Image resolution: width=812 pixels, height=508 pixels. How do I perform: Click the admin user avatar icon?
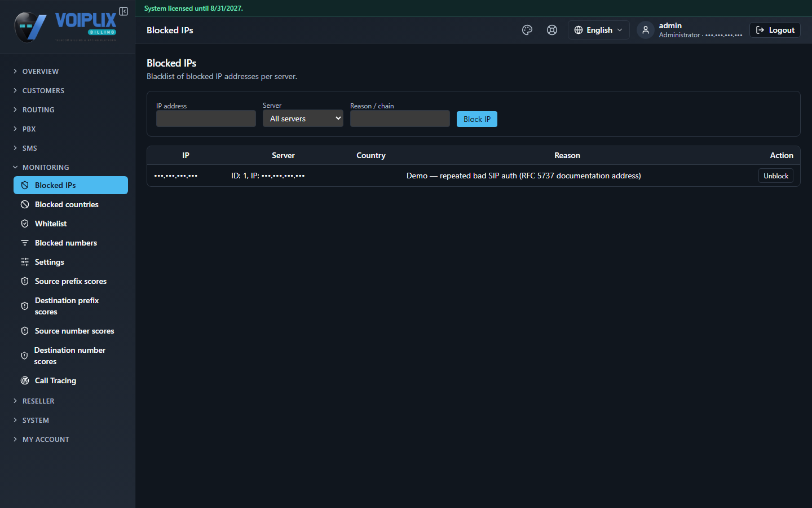pos(646,30)
